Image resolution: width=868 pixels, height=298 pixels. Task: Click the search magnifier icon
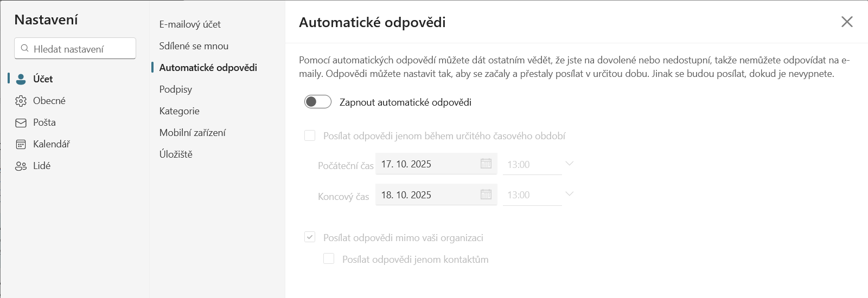[x=24, y=48]
